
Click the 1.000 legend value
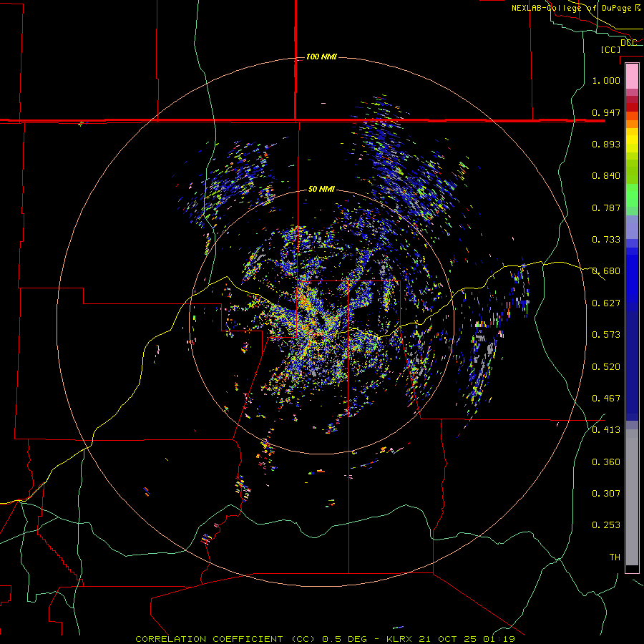[606, 80]
